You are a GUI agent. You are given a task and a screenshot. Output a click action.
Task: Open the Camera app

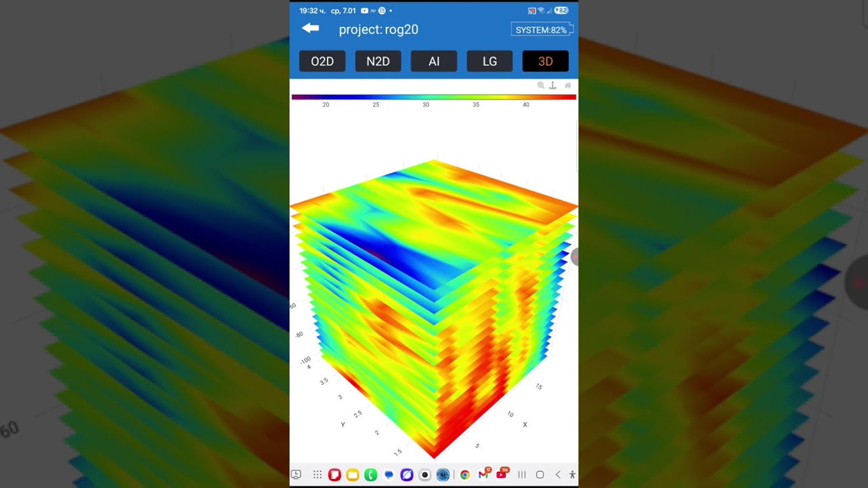pos(425,475)
